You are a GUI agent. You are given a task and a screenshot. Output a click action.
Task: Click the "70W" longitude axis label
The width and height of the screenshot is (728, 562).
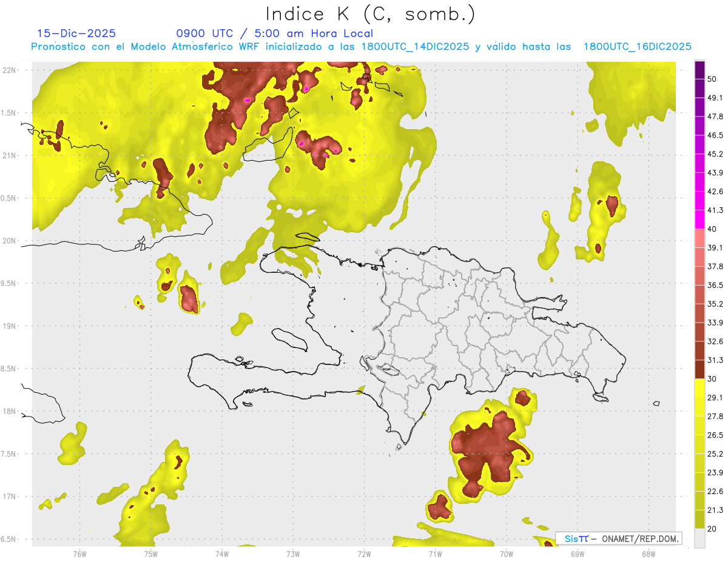[507, 554]
